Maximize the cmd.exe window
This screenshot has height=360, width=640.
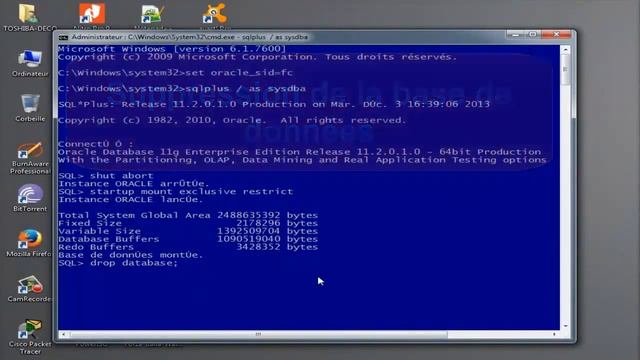pos(533,35)
